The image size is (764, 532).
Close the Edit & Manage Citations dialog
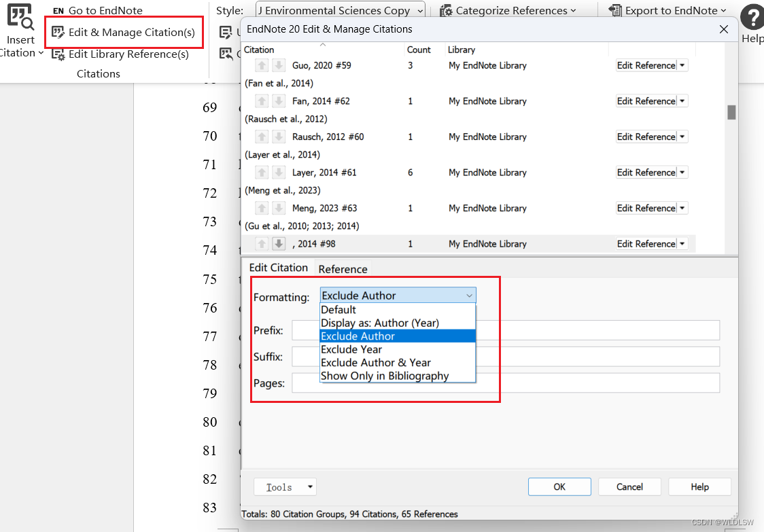(x=724, y=29)
